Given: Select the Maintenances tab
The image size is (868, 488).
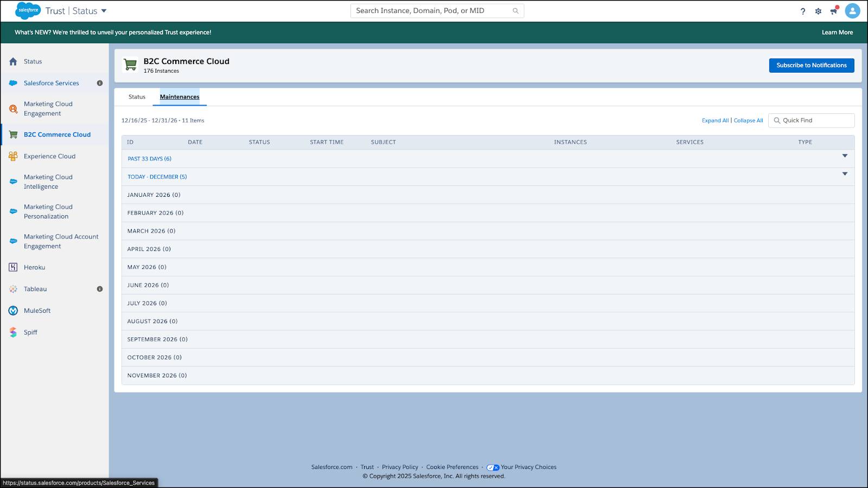Looking at the screenshot, I should click(x=180, y=97).
